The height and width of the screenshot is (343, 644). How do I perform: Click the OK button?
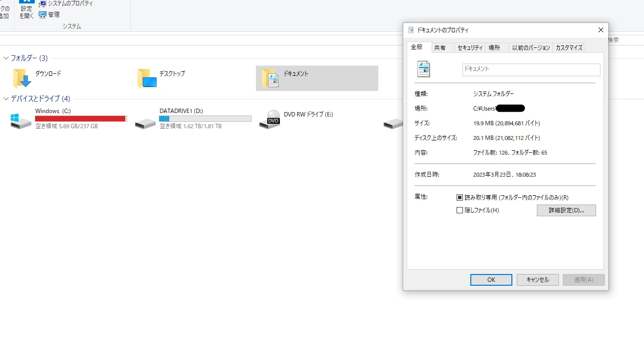pos(491,280)
